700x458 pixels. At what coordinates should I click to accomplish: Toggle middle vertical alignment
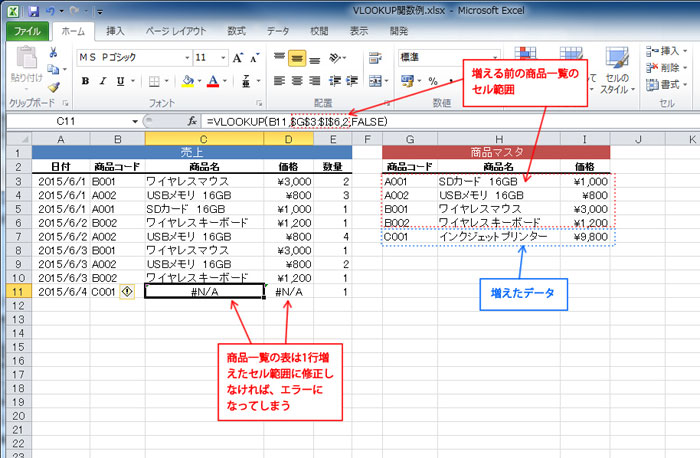click(x=297, y=58)
